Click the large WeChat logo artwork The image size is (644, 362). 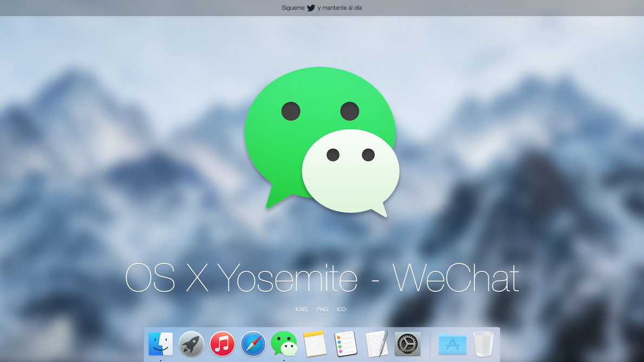[322, 142]
